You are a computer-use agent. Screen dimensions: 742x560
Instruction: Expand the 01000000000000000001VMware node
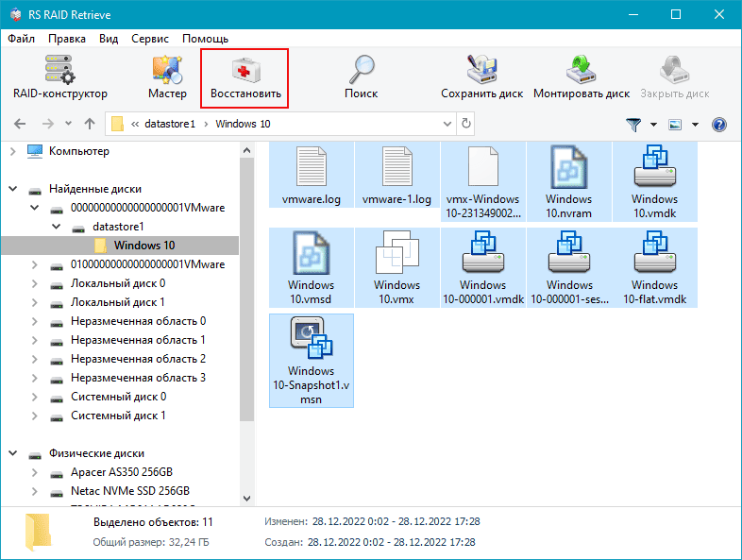pos(35,264)
